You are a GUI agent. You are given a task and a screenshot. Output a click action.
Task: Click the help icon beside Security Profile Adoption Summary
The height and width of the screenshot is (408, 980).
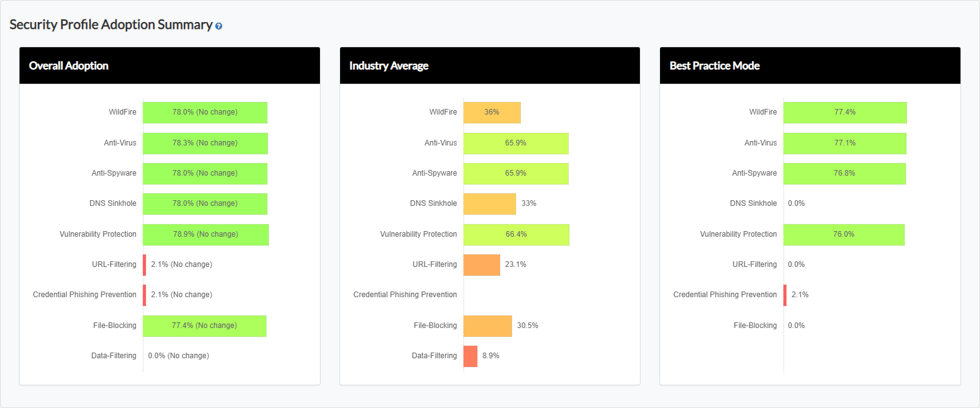[219, 26]
